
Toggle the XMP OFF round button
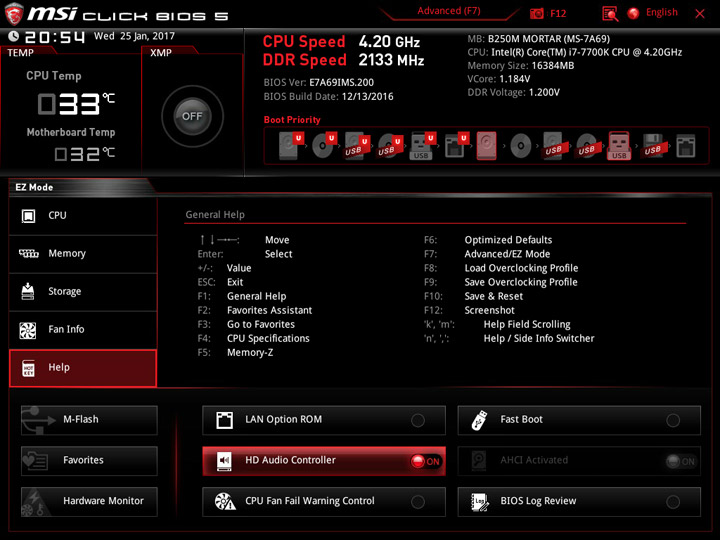click(x=192, y=116)
